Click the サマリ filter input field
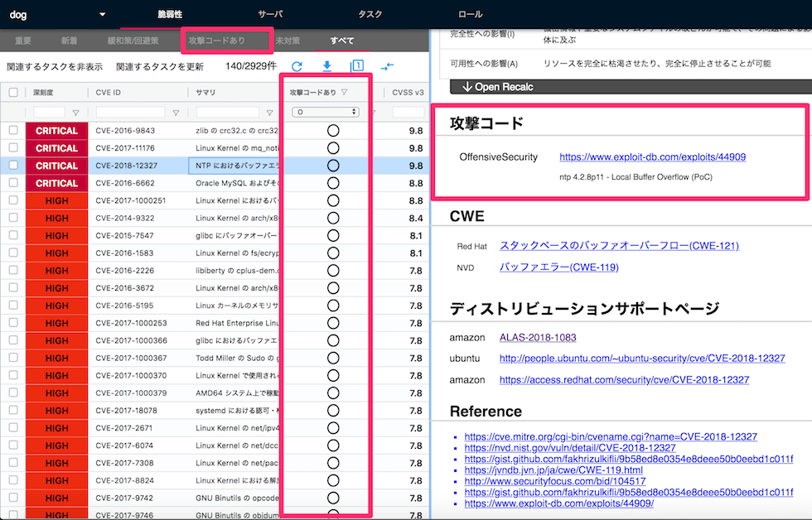Viewport: 812px width, 520px height. [227, 113]
